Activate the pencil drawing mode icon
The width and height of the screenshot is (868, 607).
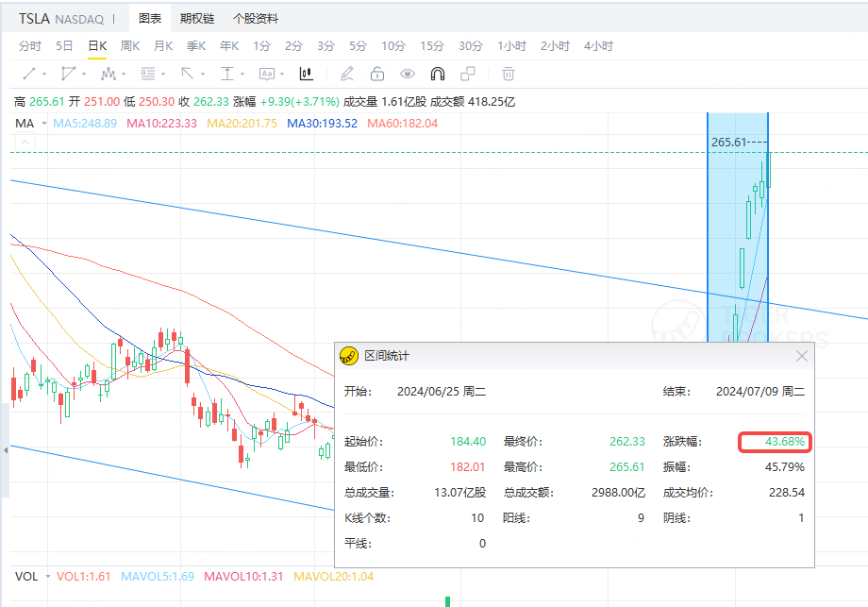347,74
